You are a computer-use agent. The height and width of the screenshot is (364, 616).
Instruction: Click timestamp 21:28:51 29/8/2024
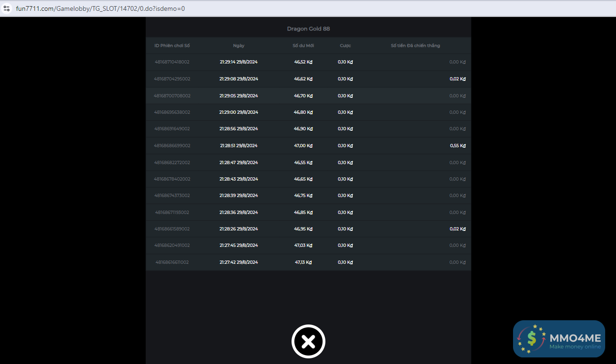[238, 146]
